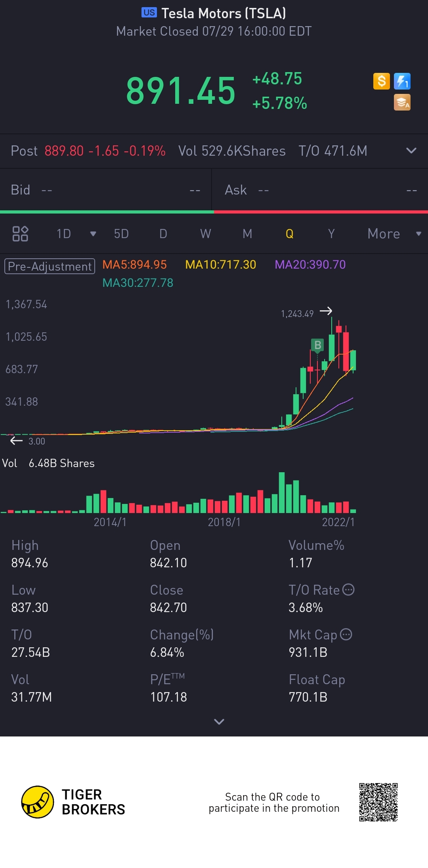The width and height of the screenshot is (428, 868).
Task: Tap the Tiger Brokers logo
Action: [x=73, y=802]
